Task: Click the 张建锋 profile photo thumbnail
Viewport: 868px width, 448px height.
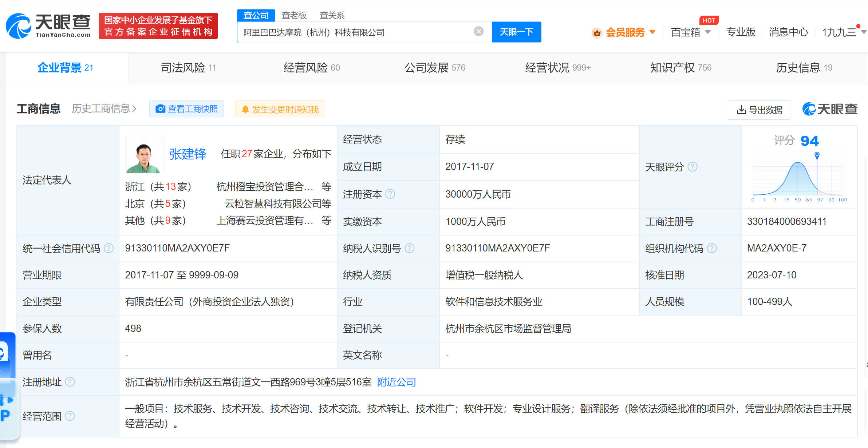Action: click(144, 154)
